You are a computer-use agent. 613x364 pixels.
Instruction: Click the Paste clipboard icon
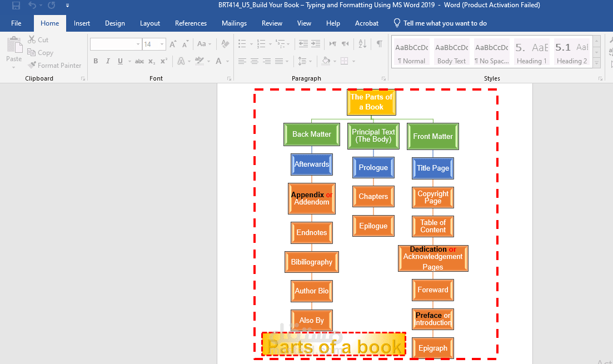(x=14, y=44)
